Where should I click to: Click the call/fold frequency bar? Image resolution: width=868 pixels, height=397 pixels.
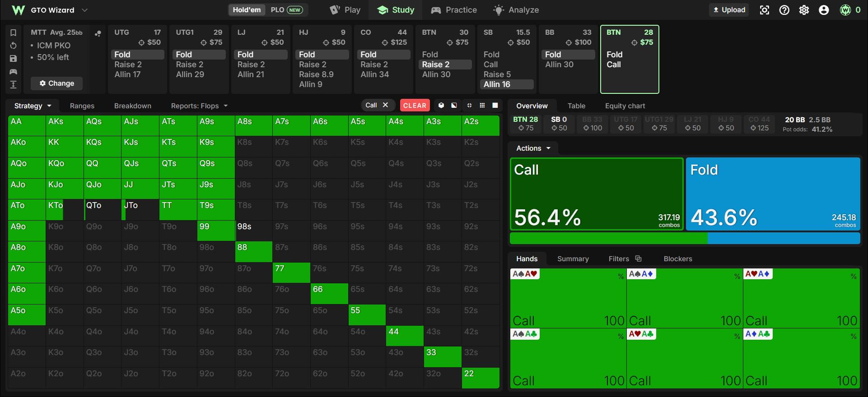[x=685, y=238]
